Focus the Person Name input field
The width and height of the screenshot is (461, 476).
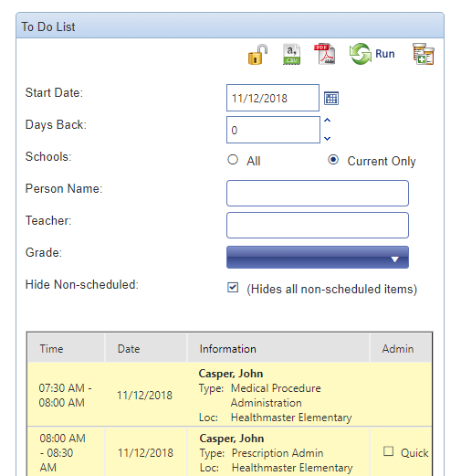(318, 193)
